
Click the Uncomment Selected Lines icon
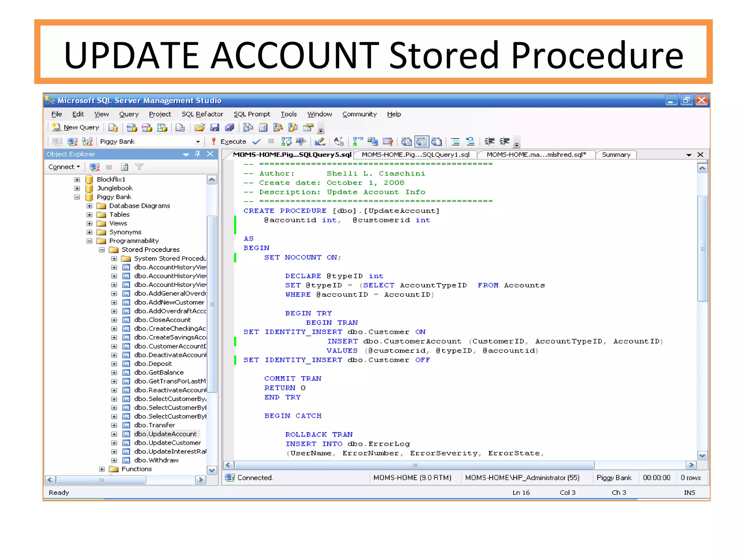(x=470, y=141)
